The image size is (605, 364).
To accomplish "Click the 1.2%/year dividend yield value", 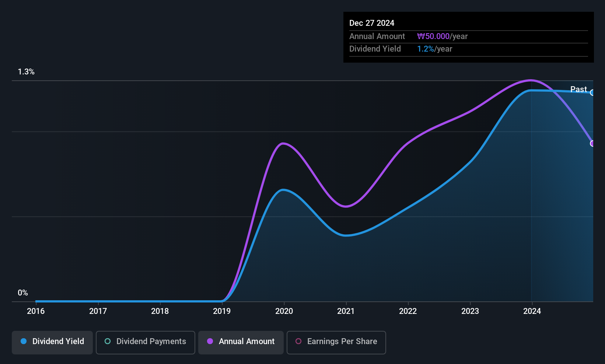I will tap(434, 49).
